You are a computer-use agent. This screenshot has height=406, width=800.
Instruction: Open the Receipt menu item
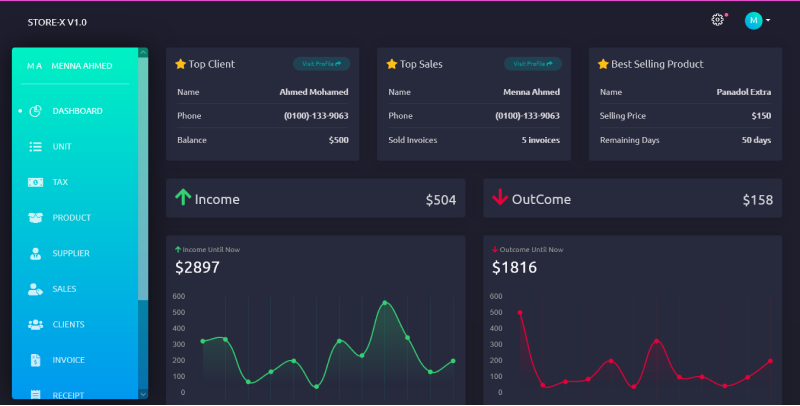pyautogui.click(x=68, y=395)
